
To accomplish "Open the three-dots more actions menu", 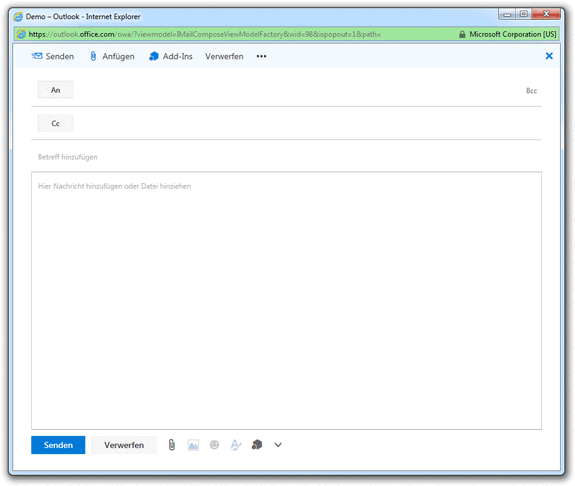I will coord(261,56).
